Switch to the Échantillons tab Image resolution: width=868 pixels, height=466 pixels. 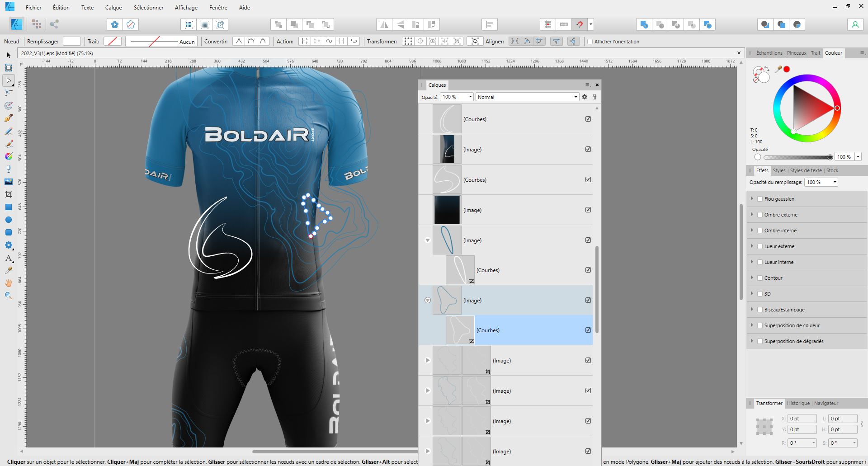point(769,53)
